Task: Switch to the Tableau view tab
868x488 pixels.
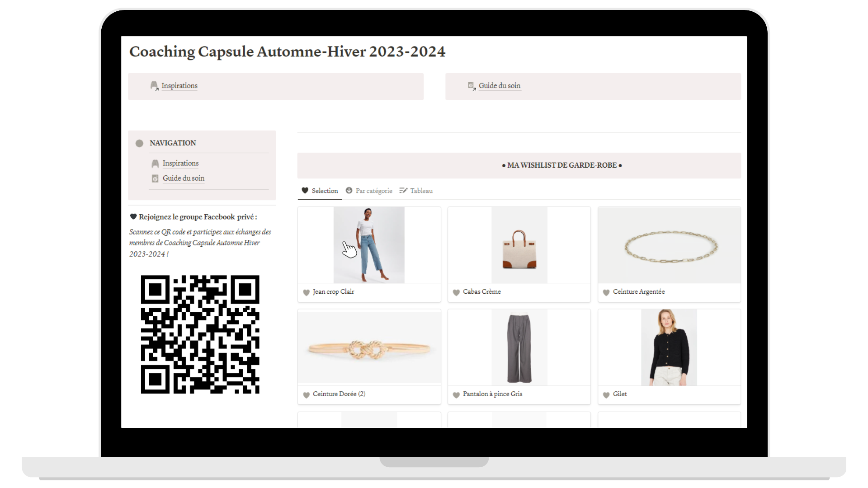Action: click(416, 191)
